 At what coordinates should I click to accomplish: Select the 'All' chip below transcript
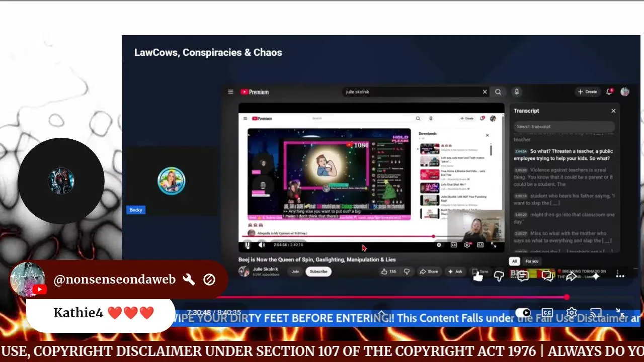point(514,261)
